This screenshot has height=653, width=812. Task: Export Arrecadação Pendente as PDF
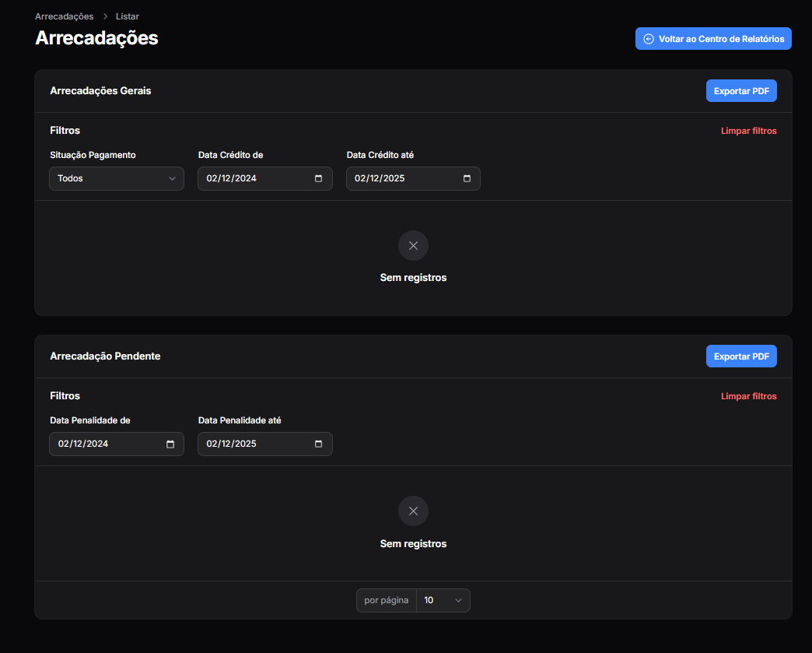coord(740,356)
